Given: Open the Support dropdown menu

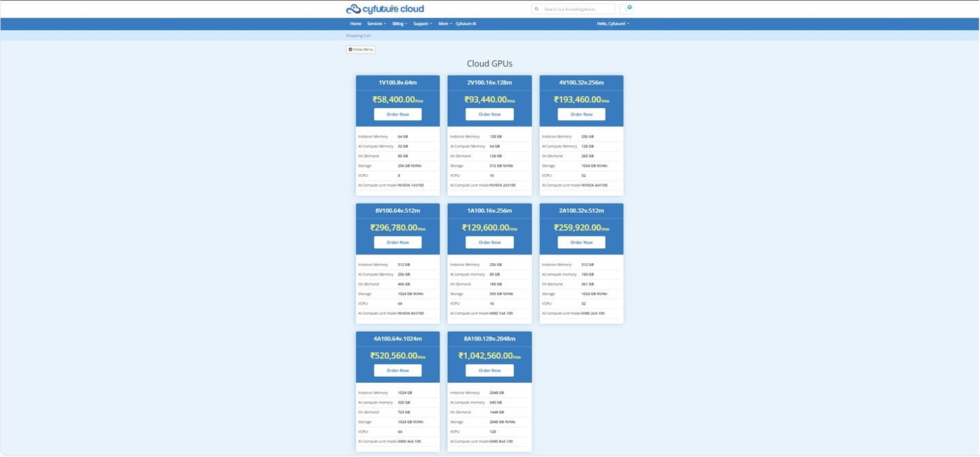Looking at the screenshot, I should (422, 24).
